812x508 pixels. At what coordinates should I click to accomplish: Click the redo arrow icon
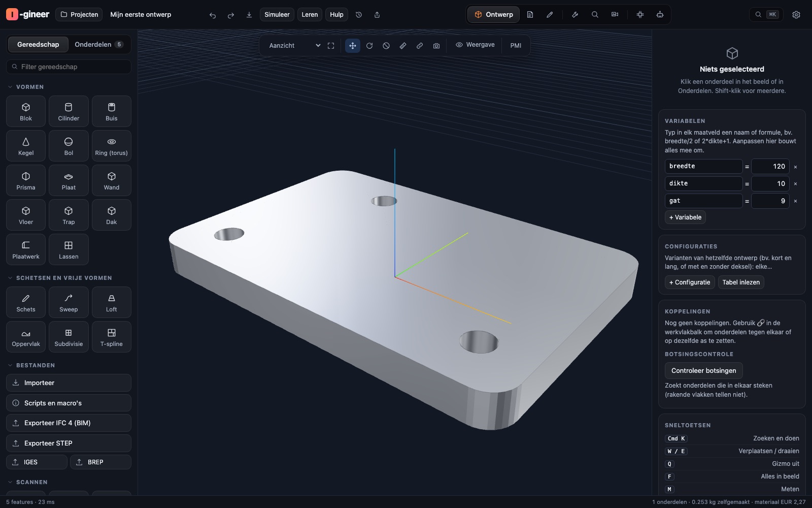coord(231,15)
